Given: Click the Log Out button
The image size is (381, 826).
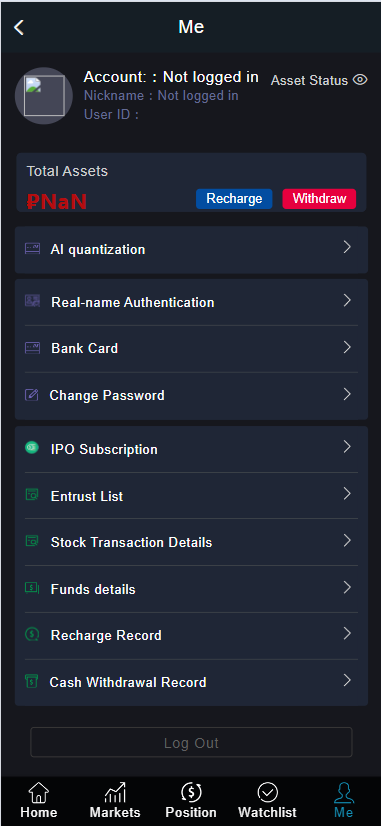Looking at the screenshot, I should coord(191,742).
